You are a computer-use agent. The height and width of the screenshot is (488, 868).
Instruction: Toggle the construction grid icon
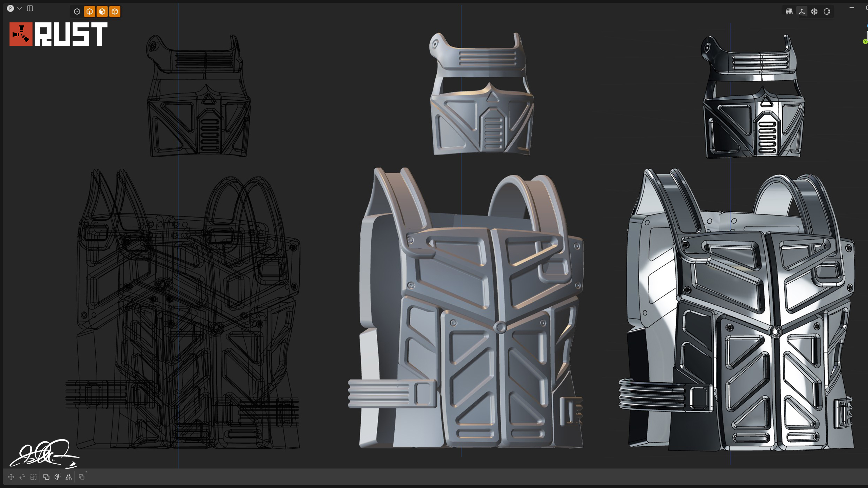pos(789,12)
